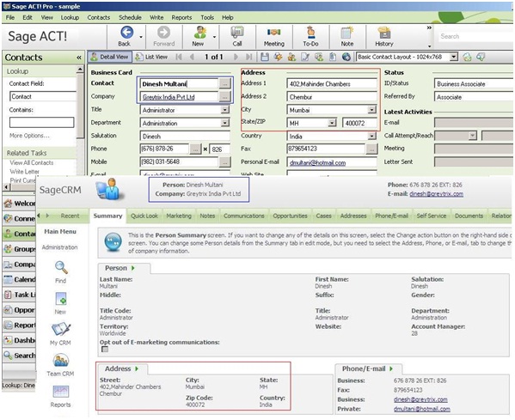Jump to first record arrow
The width and height of the screenshot is (515, 420).
pyautogui.click(x=179, y=57)
